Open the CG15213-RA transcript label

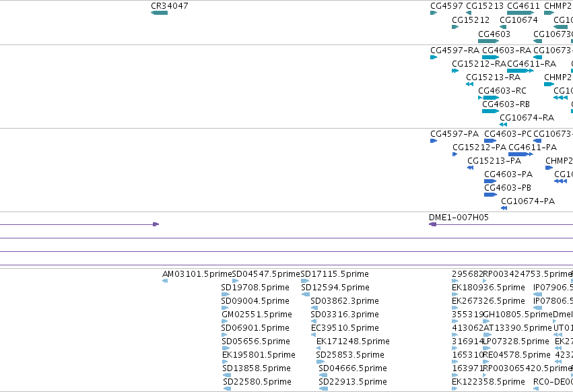tap(494, 77)
